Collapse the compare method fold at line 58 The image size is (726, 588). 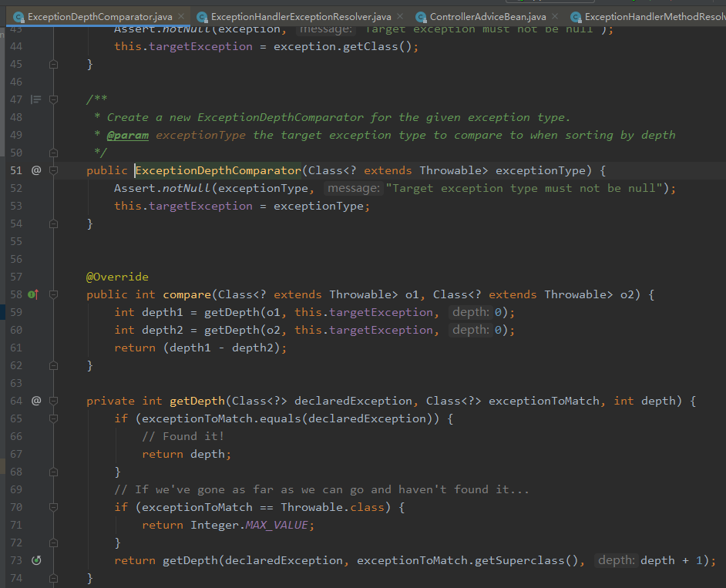point(52,294)
